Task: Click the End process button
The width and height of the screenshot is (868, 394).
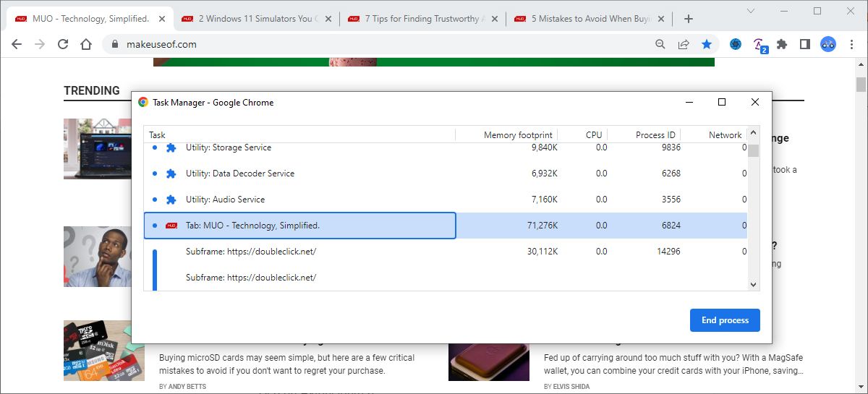Action: 725,320
